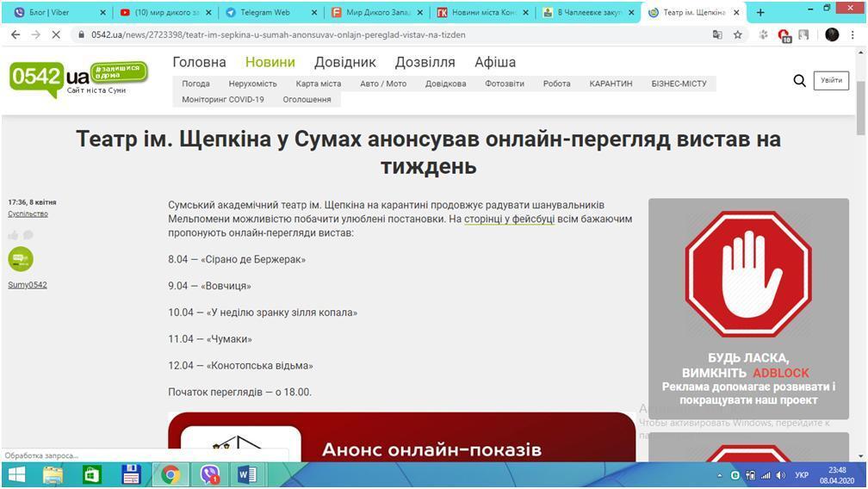The height and width of the screenshot is (489, 868).
Task: Switch to the Мир Дикого Запада tab
Action: pos(377,12)
